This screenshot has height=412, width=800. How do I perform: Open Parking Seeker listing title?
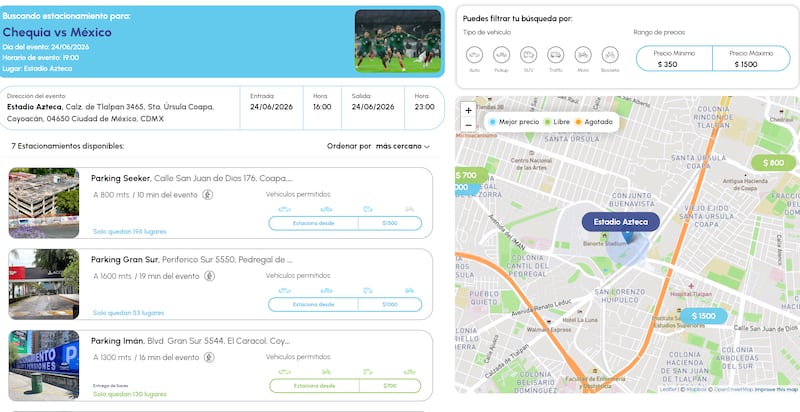click(121, 178)
